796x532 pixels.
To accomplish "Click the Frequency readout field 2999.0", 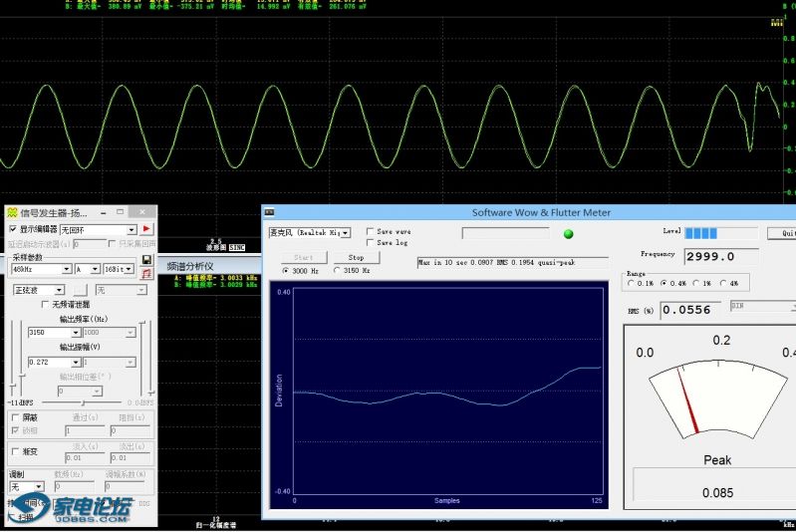I will coord(721,257).
